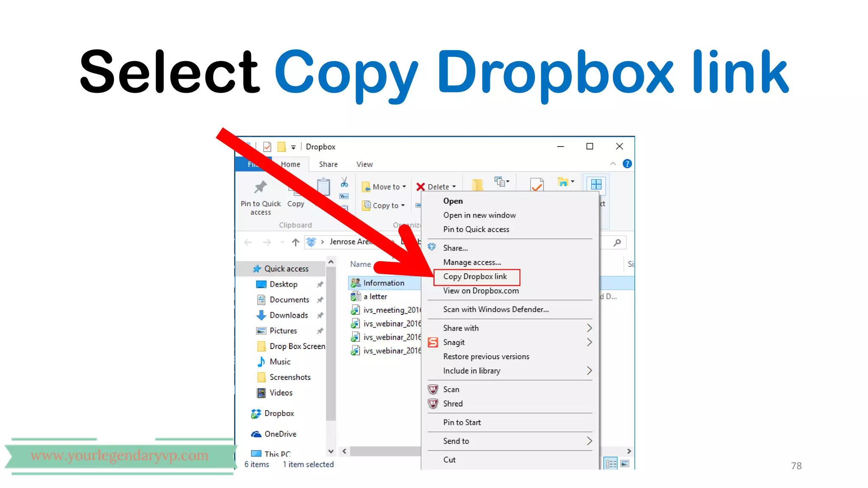Select Scan with Windows Defender...

click(496, 310)
